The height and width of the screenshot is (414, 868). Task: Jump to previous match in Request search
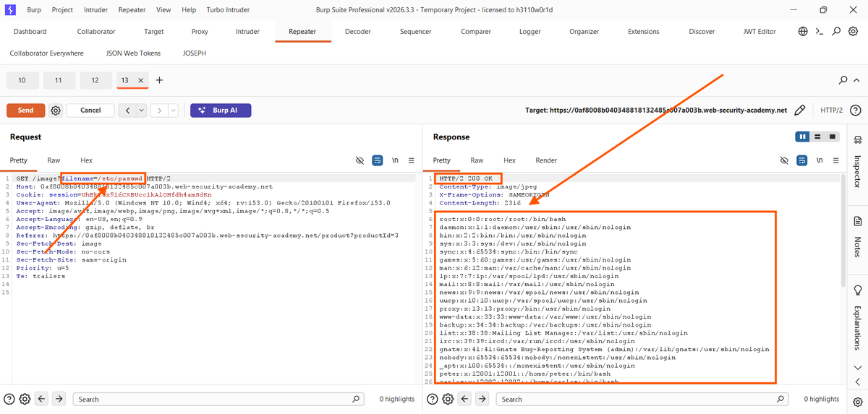pos(42,399)
